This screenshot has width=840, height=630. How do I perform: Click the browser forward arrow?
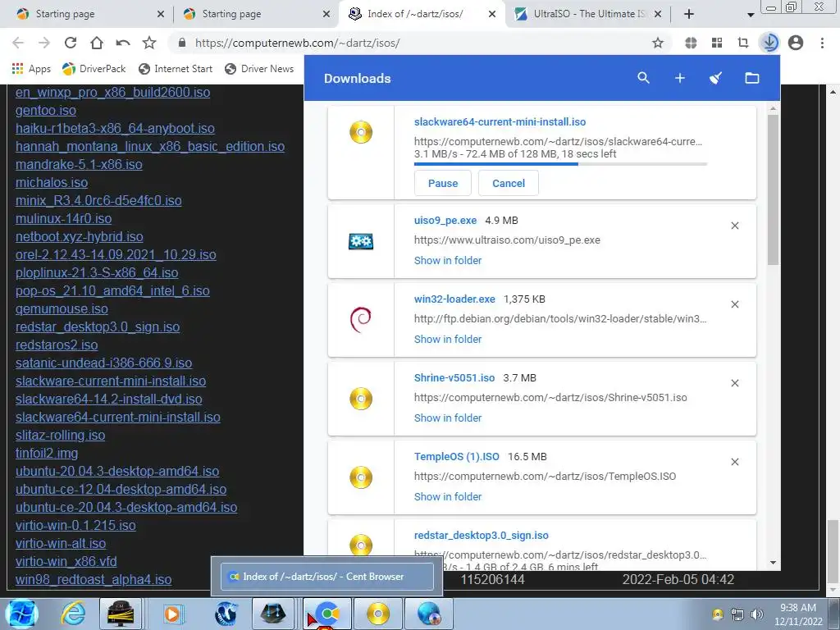[x=44, y=43]
